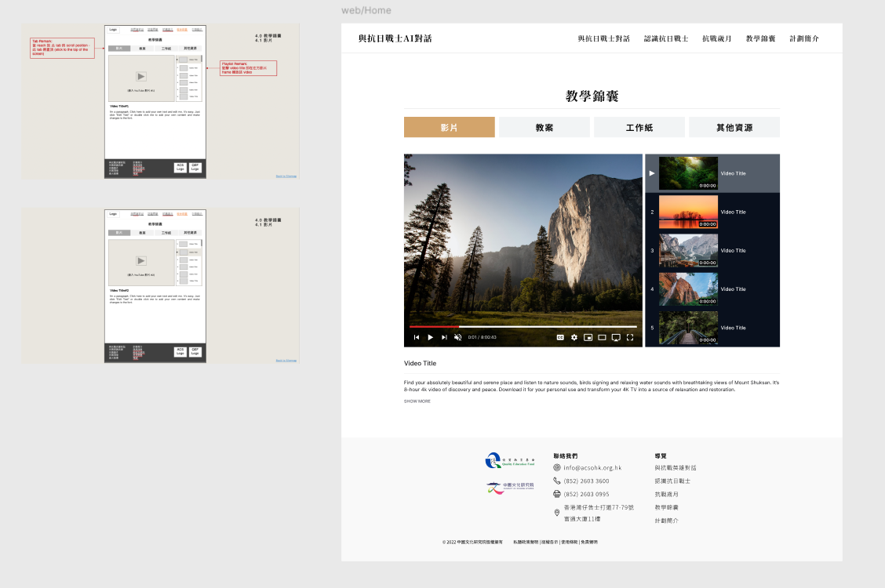
Task: Open the info@acsohk.org.hk email link
Action: click(x=592, y=468)
